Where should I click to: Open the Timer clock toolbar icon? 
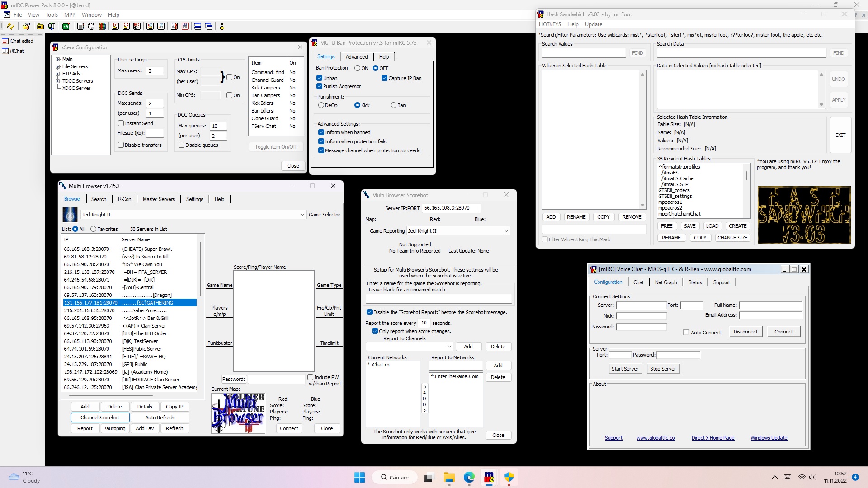91,26
